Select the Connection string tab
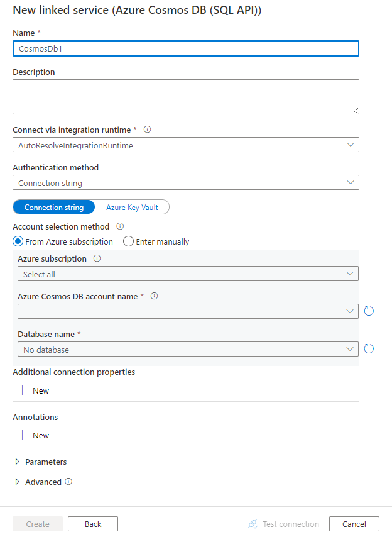 (53, 208)
